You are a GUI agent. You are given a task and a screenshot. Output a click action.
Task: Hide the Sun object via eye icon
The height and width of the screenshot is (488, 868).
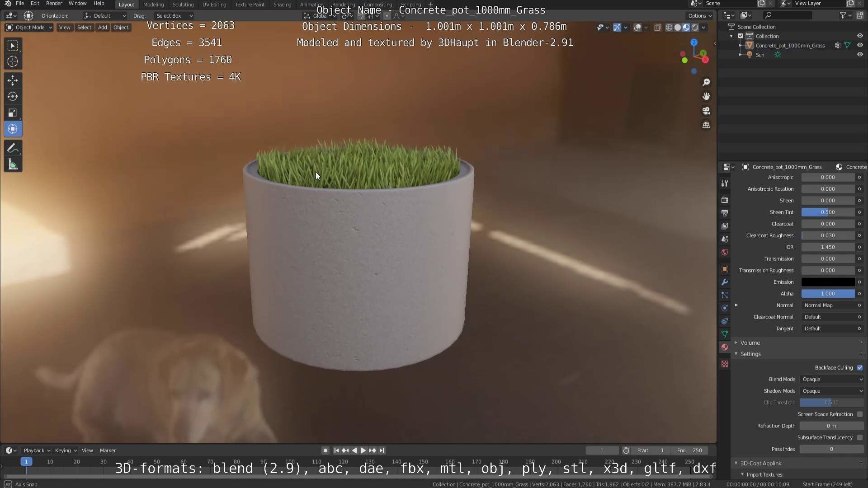coord(860,55)
